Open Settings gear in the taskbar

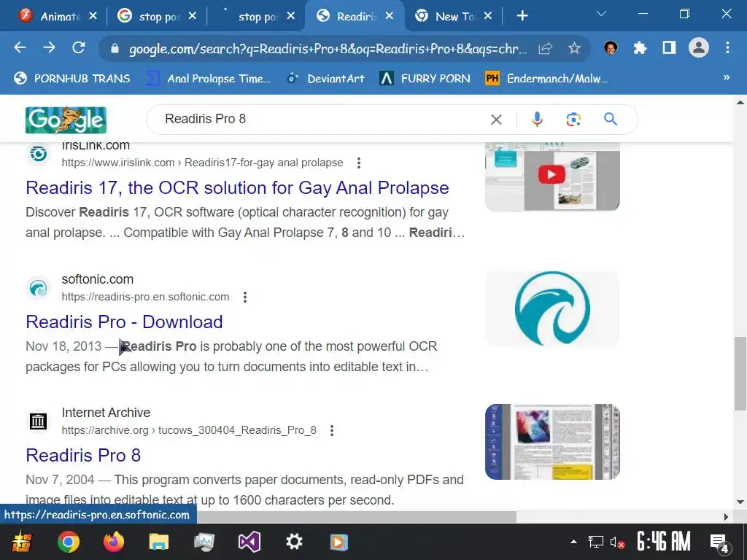tap(294, 542)
